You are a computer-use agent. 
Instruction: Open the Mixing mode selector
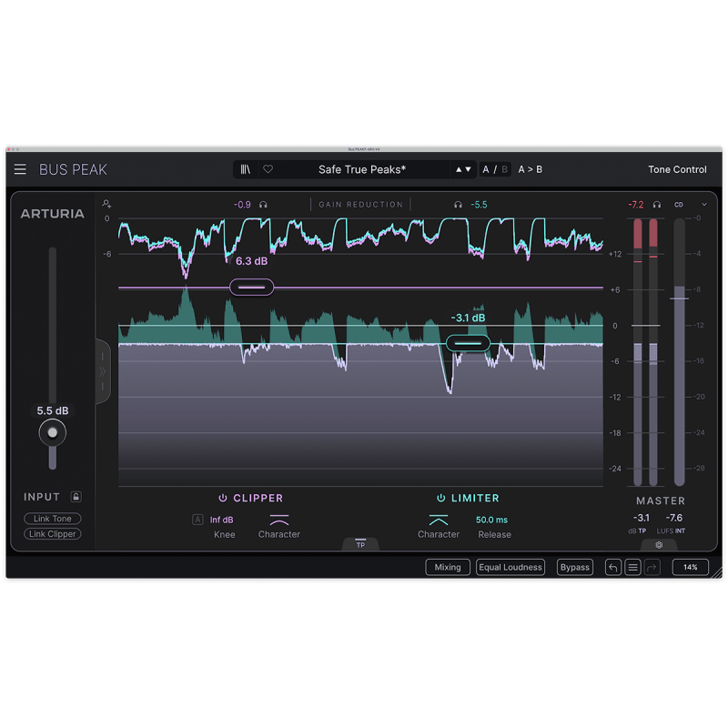[448, 567]
